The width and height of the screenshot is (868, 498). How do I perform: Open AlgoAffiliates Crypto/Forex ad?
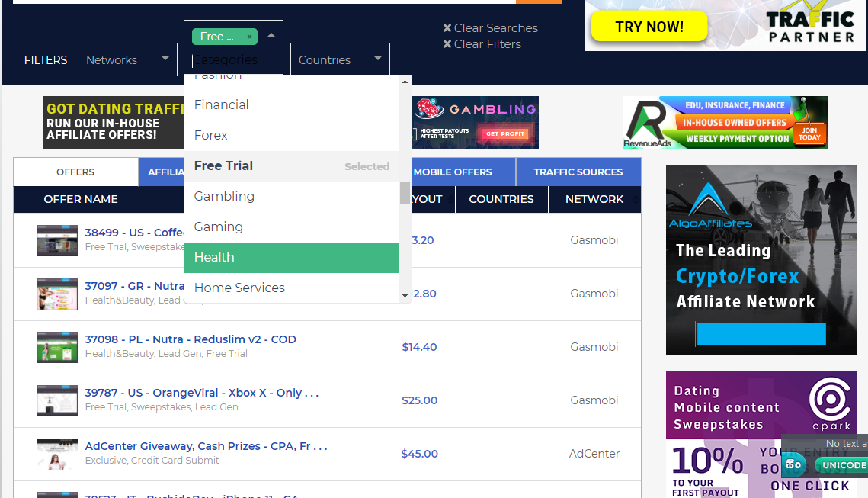coord(761,260)
